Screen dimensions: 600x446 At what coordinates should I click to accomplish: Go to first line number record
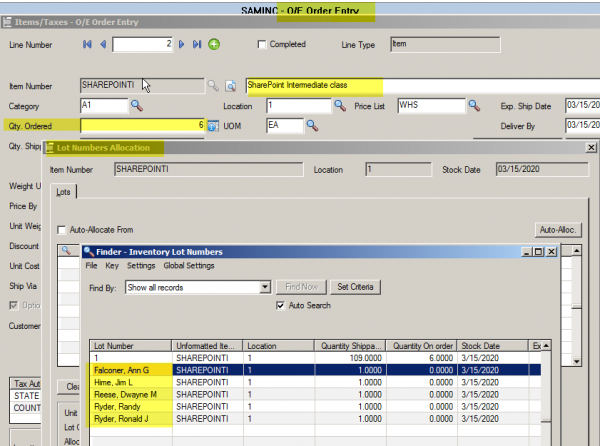(x=87, y=44)
